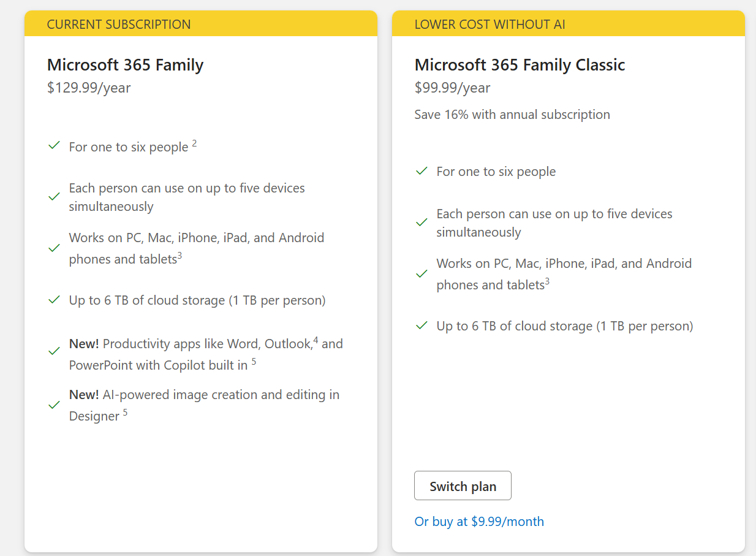
Task: Click cloud storage checkmark in the current subscription card
Action: pos(54,300)
